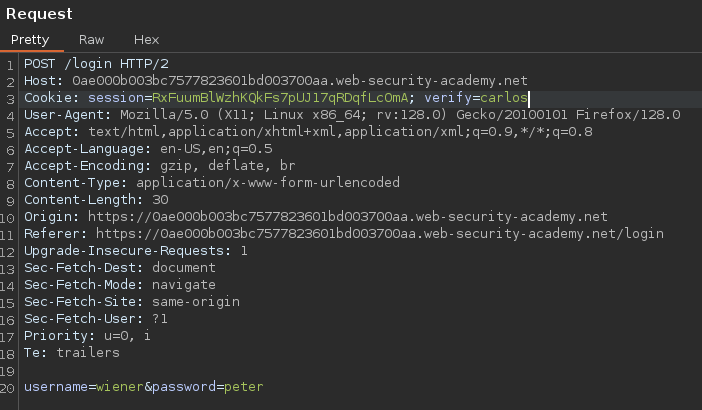Click the password value peter in body
The image size is (702, 410).
243,387
